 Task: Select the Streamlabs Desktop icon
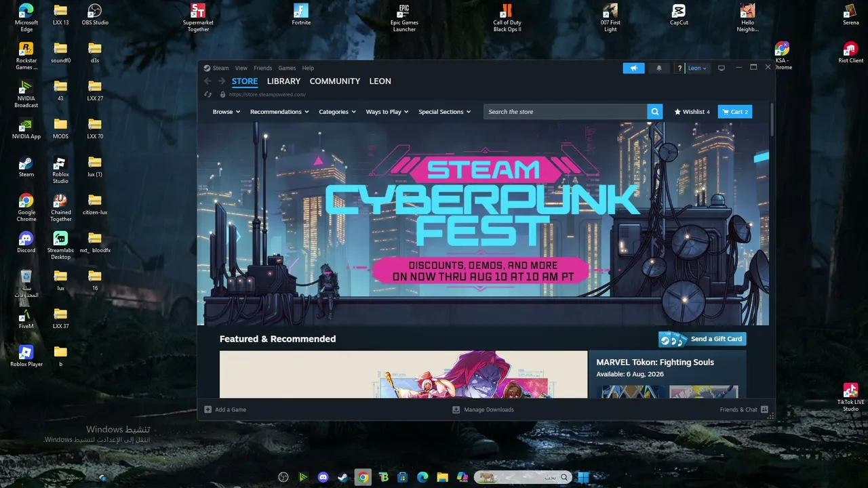click(x=60, y=246)
